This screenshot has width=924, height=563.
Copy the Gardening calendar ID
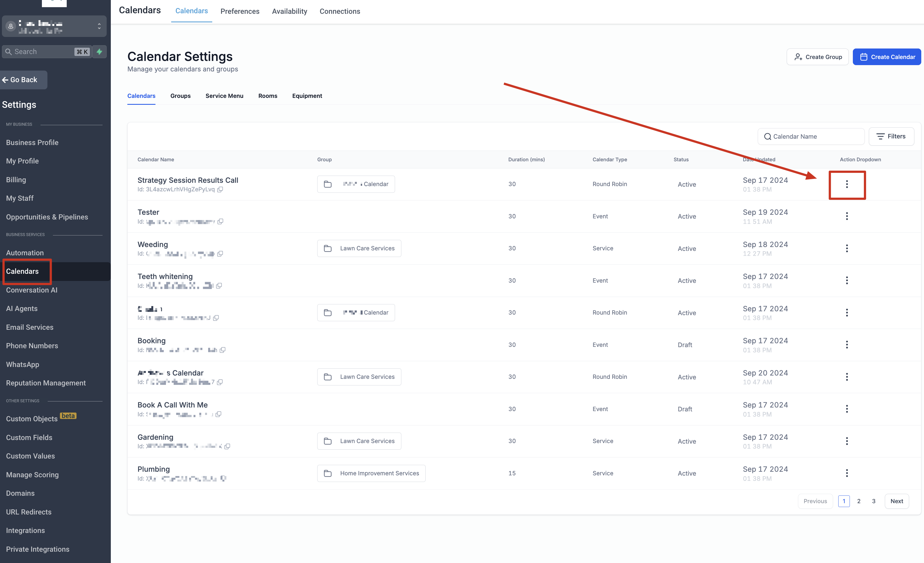[227, 446]
